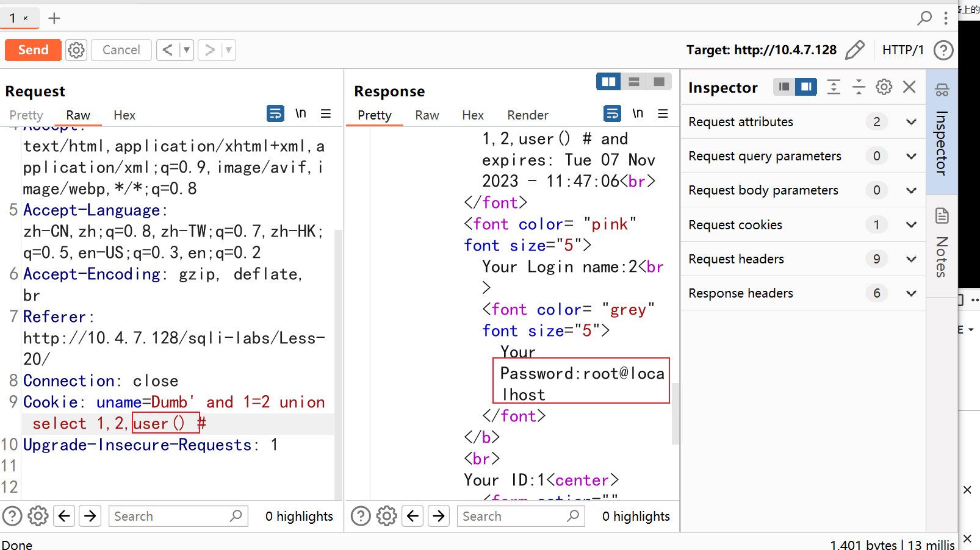Choose top-bottom stacked layout view
980x550 pixels.
tap(634, 82)
